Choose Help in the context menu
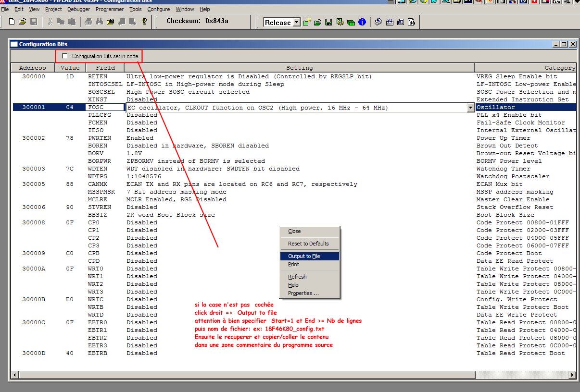This screenshot has width=580, height=392. [x=310, y=285]
